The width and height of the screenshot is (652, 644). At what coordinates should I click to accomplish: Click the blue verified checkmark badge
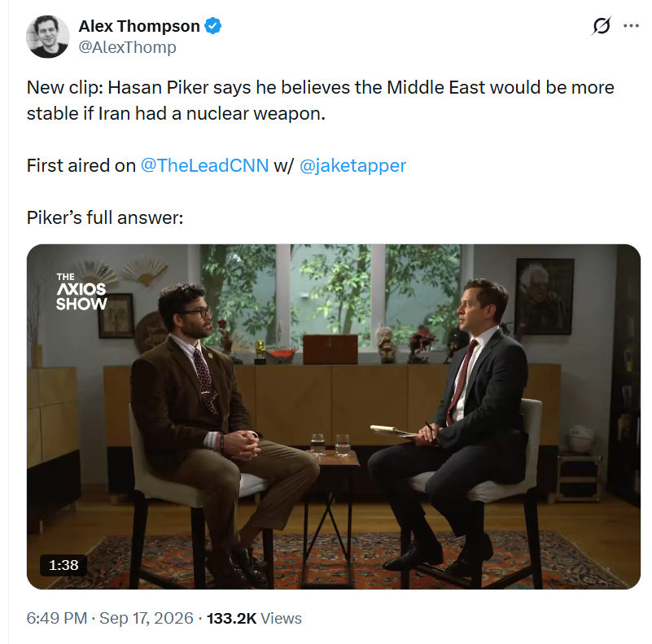[213, 26]
